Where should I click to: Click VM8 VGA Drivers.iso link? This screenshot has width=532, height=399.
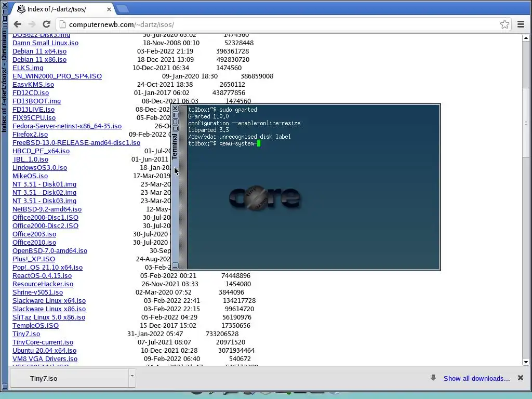tap(45, 359)
